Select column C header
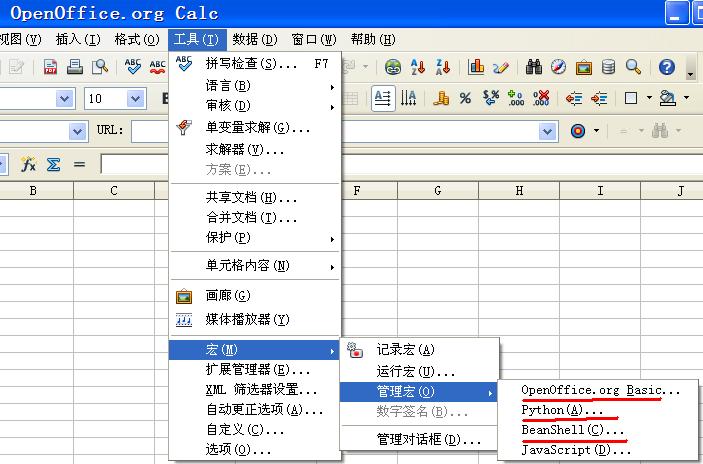Screen dimensions: 703x464 (113, 191)
